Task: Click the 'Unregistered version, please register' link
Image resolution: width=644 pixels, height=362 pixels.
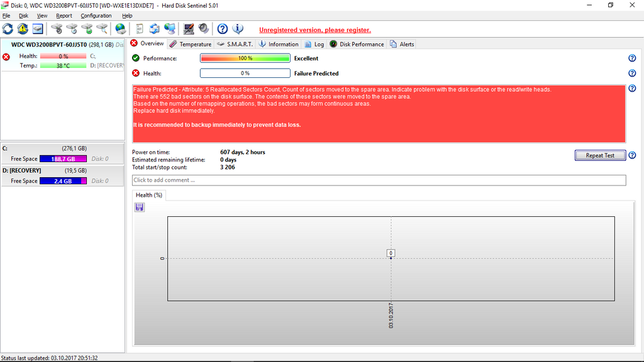Action: (315, 30)
